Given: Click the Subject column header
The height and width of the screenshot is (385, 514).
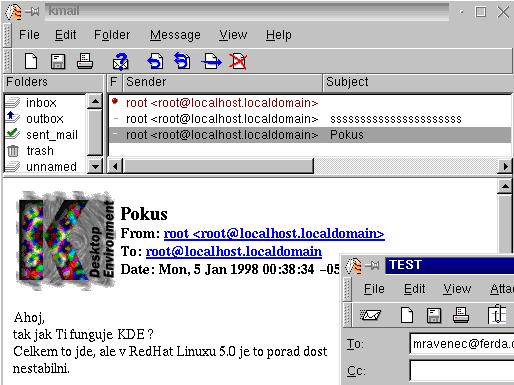Looking at the screenshot, I should 418,82.
